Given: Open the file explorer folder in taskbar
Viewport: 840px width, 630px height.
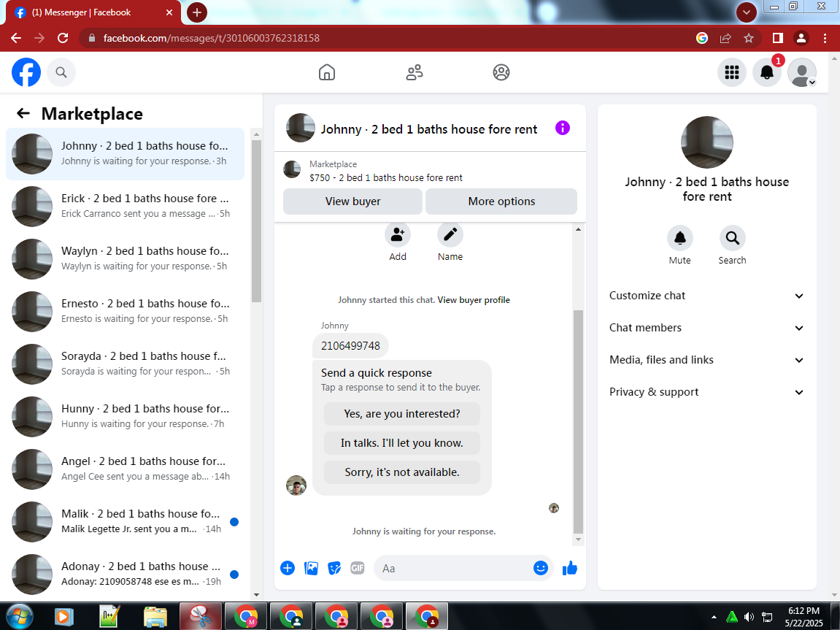Looking at the screenshot, I should point(155,617).
